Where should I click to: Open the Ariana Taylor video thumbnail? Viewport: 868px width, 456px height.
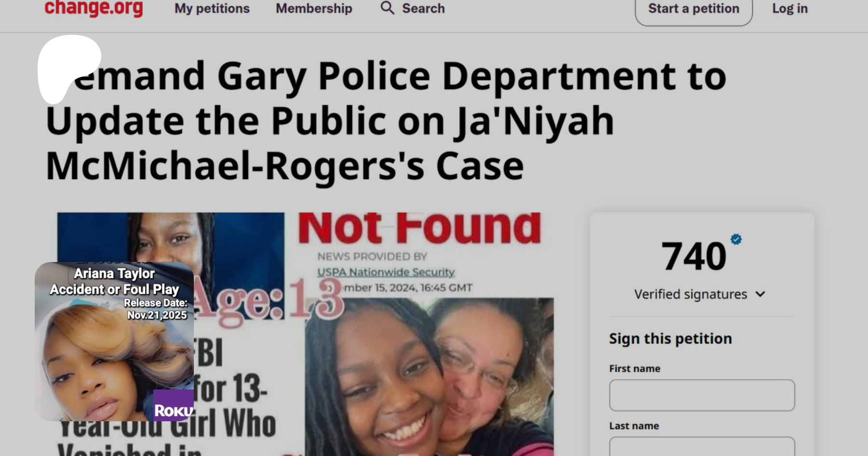(x=114, y=342)
